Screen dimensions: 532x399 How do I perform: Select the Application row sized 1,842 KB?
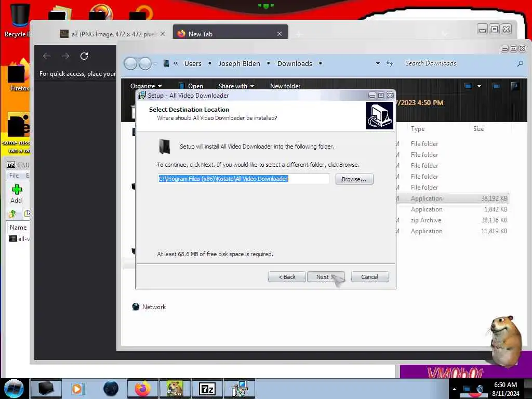click(453, 209)
